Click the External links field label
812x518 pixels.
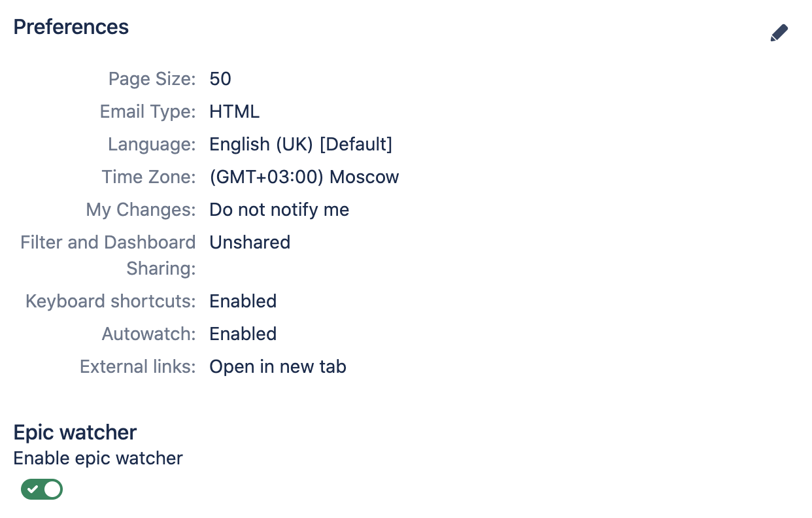point(137,367)
